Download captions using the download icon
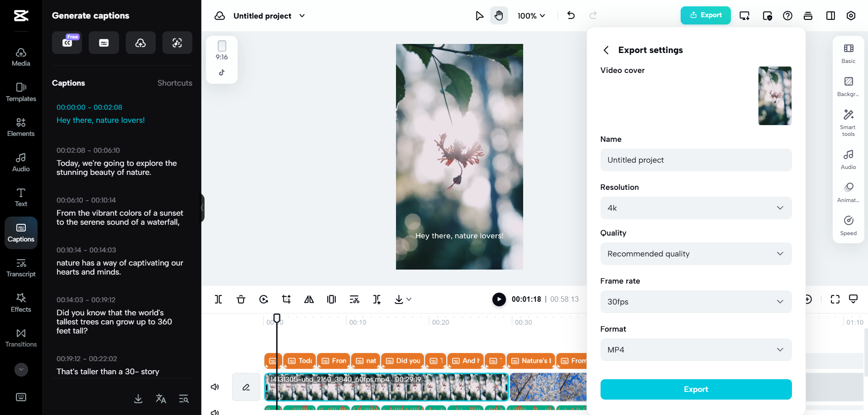Viewport: 868px width, 415px height. click(138, 399)
